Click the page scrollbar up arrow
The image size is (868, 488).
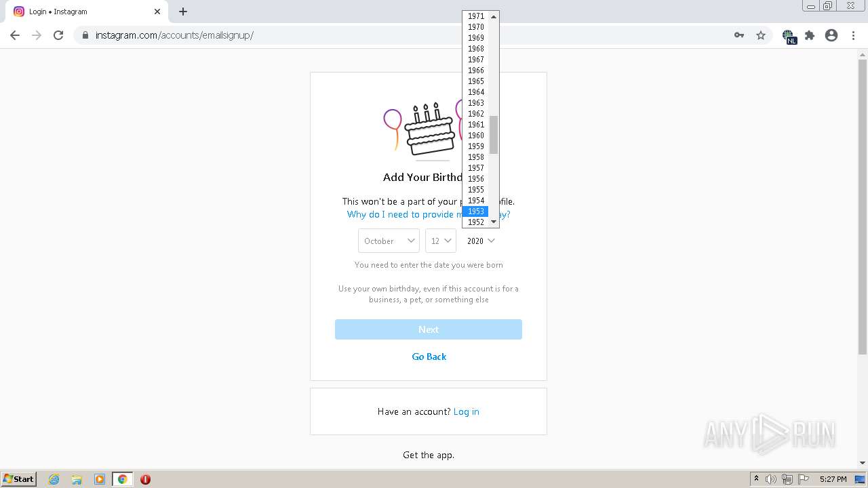coord(862,54)
